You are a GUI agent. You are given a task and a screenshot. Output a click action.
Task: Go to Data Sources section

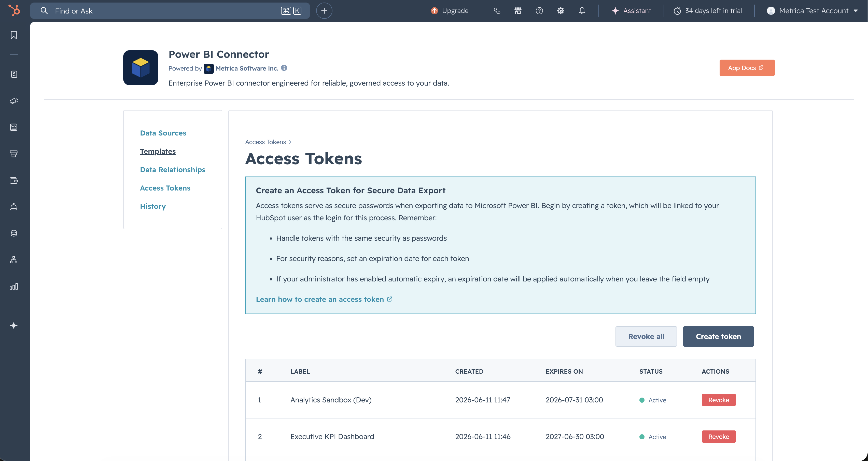pos(163,133)
